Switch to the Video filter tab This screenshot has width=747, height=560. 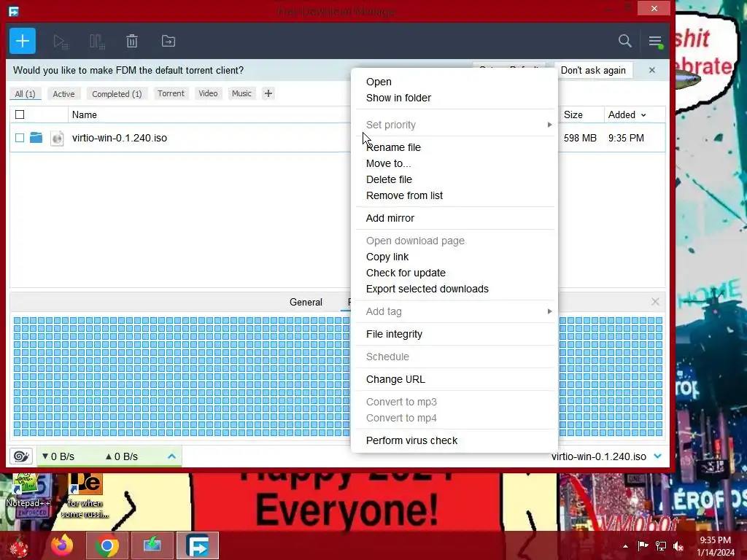click(208, 93)
